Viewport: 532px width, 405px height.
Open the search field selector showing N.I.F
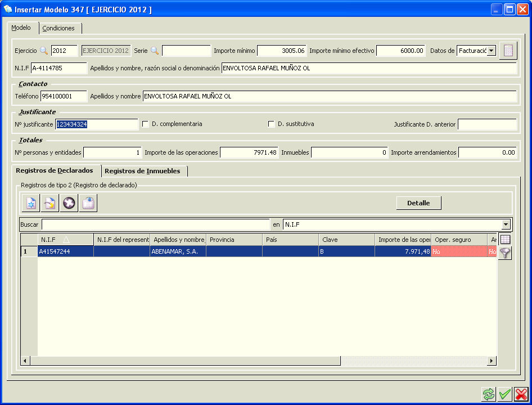click(x=506, y=224)
